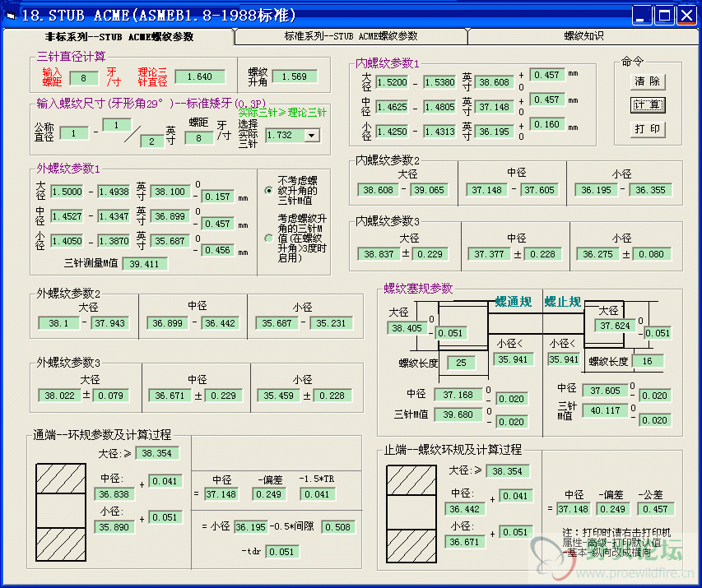Viewport: 702px width, 588px height.
Task: Click 外螺纹参数1 大径 field 1.5000
Action: point(67,192)
